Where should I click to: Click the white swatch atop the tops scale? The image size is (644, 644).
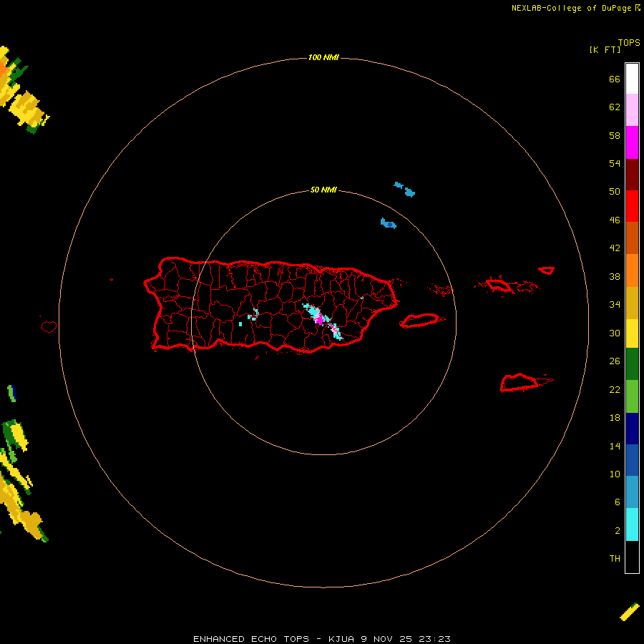tap(632, 79)
